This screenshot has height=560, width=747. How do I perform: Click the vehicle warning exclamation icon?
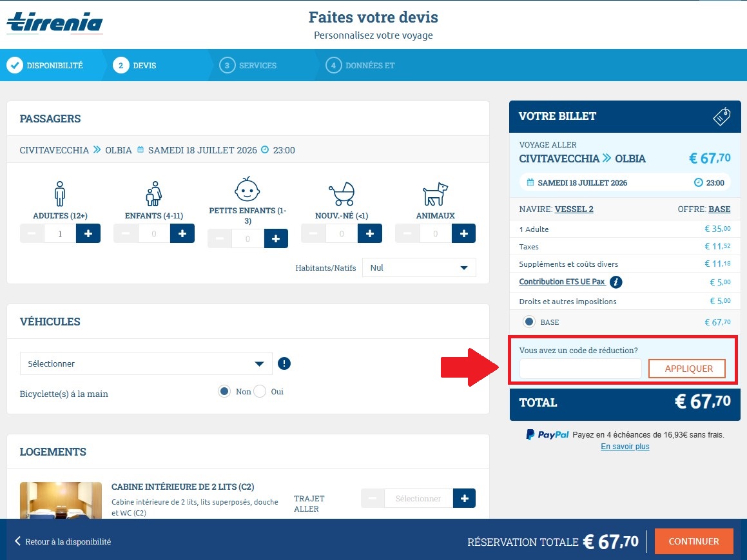point(284,363)
